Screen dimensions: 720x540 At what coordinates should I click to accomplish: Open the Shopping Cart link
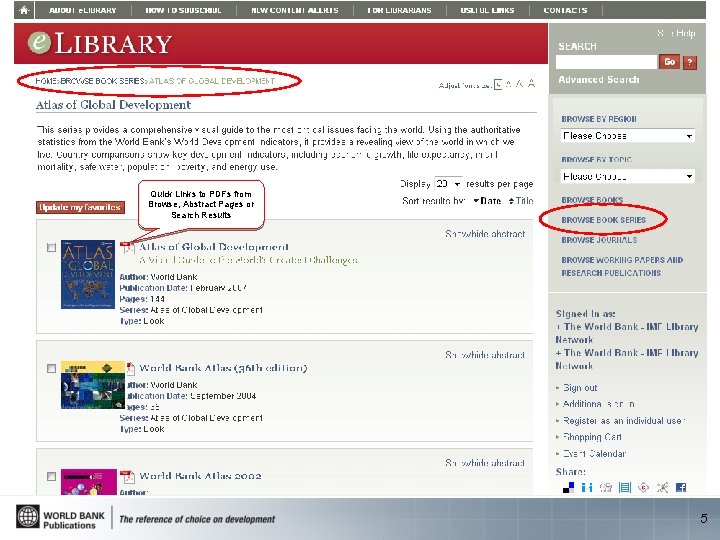tap(592, 437)
